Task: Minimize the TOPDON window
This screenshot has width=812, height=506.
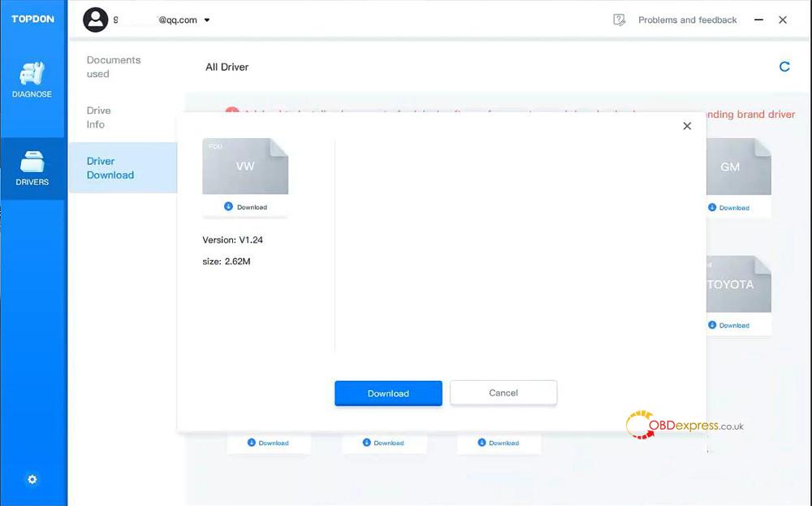Action: [758, 19]
